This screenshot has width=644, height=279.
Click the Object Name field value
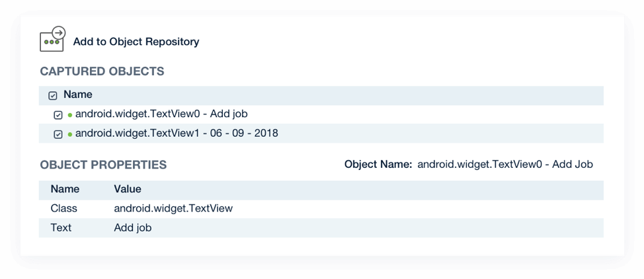coord(505,165)
